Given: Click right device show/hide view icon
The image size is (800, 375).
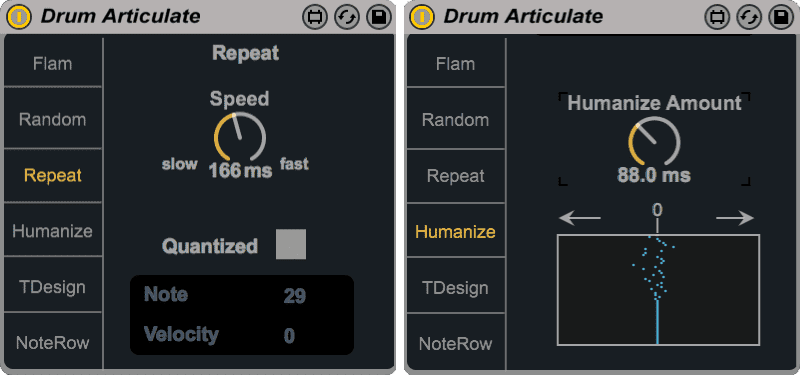Looking at the screenshot, I should (717, 17).
